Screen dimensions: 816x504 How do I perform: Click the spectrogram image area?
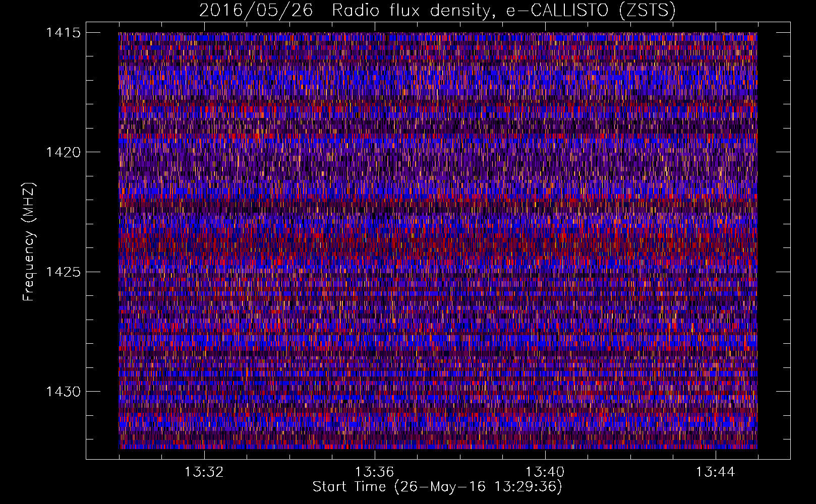(438, 240)
